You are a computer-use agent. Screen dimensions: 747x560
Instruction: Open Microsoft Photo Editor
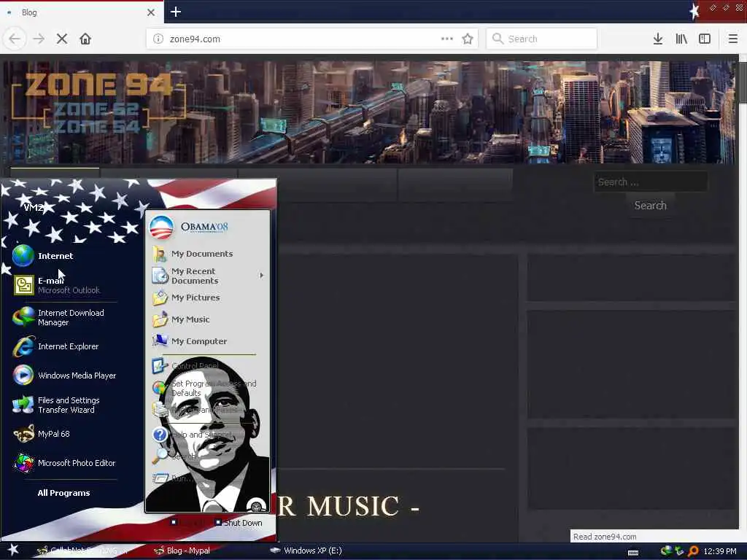(x=64, y=463)
